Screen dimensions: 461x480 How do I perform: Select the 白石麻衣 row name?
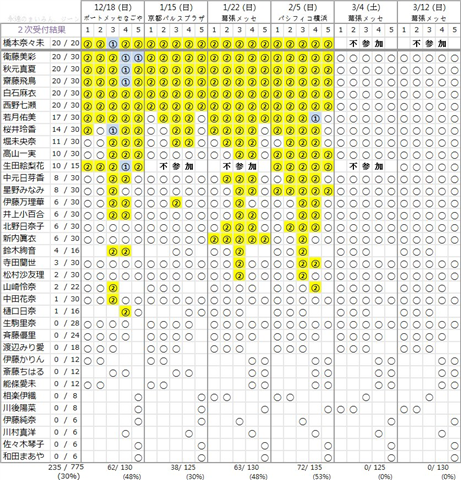point(19,93)
